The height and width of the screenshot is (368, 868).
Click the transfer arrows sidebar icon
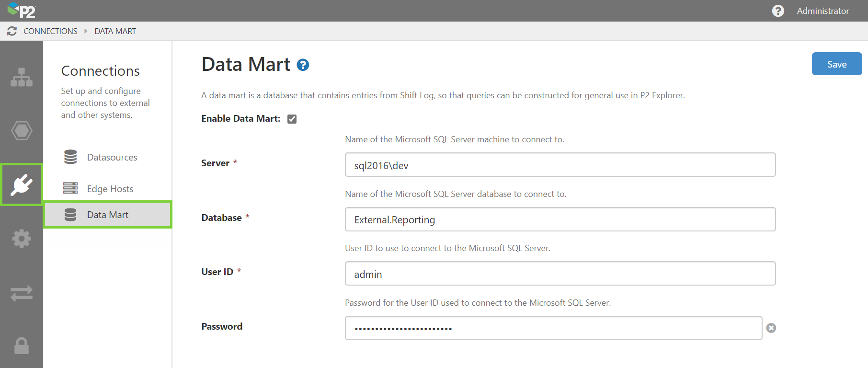22,293
